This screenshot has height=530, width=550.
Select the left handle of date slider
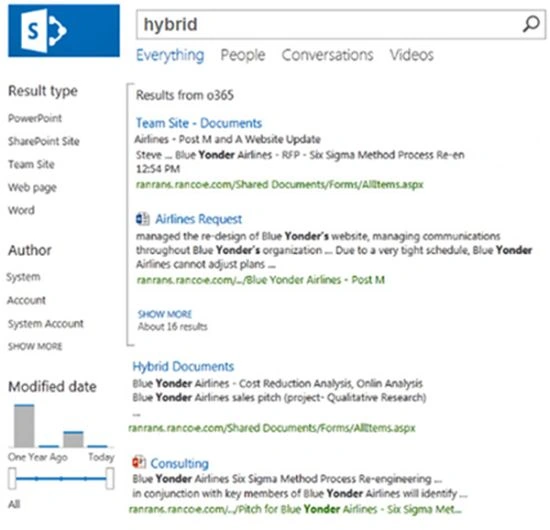click(12, 478)
